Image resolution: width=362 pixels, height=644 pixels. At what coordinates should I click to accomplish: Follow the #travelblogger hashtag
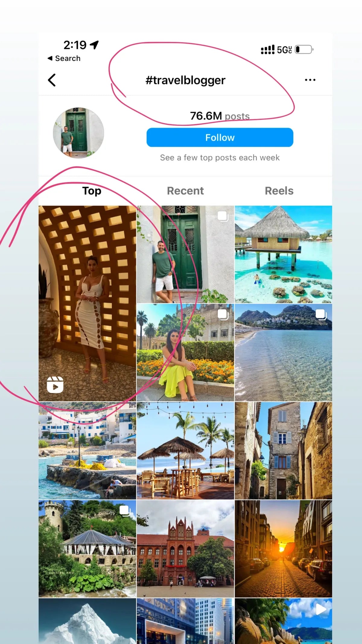click(x=220, y=137)
